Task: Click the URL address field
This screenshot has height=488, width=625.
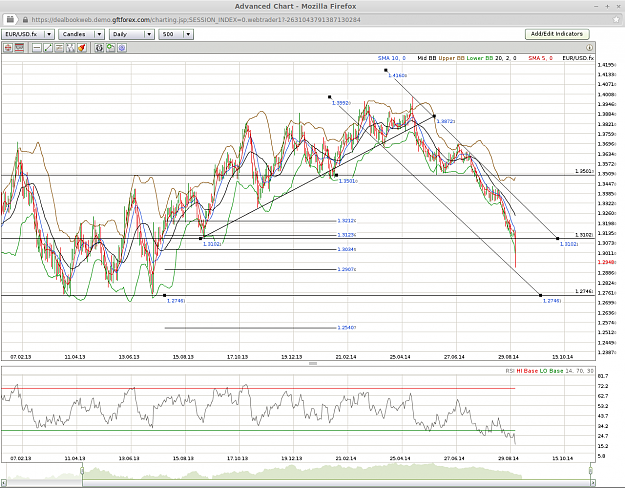Action: (x=311, y=20)
